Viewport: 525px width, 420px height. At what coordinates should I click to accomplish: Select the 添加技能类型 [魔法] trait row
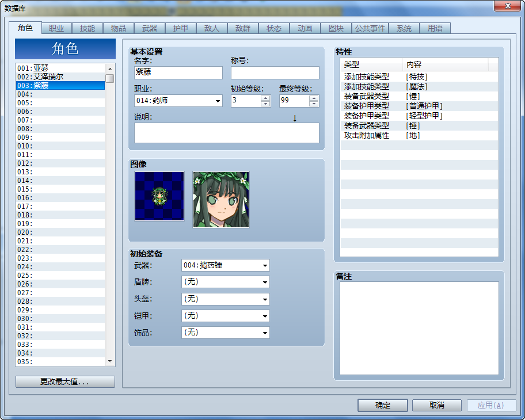pos(419,86)
